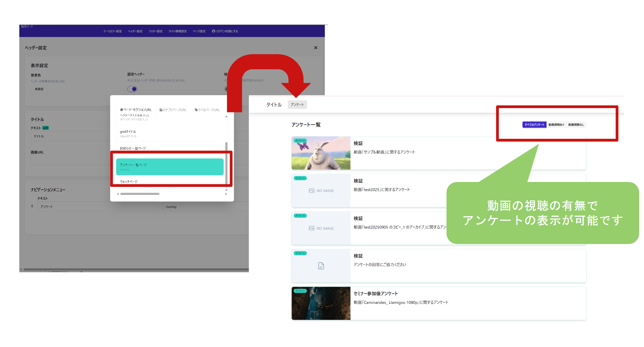644x347 pixels.
Task: Open ヘッダー設定 from the top menu
Action: coord(135,31)
